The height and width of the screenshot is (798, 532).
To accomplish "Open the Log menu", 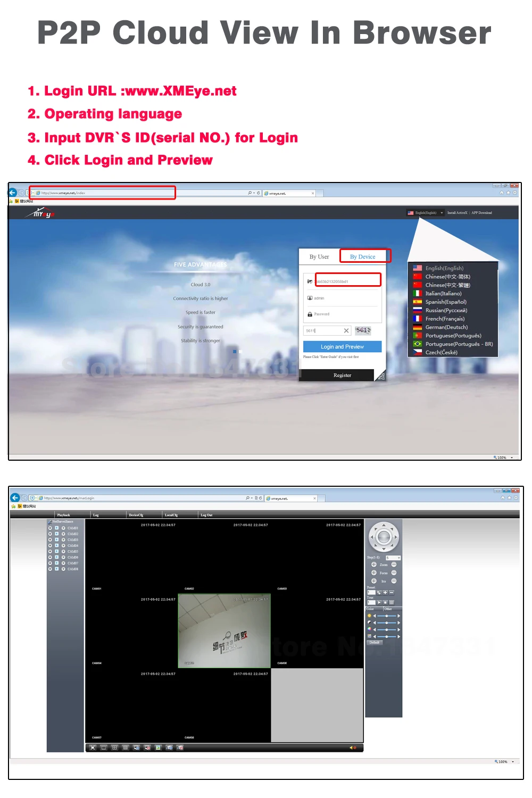I will coord(96,515).
